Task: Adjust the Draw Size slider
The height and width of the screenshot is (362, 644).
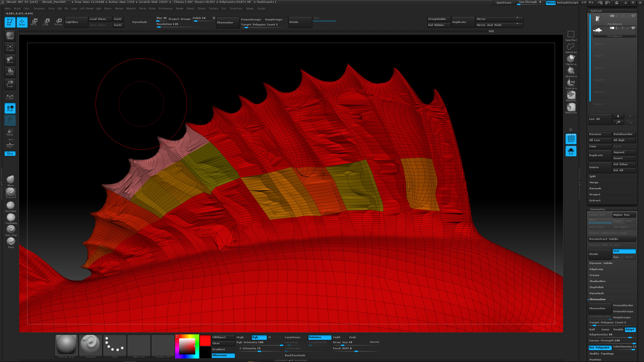Action: point(356,343)
